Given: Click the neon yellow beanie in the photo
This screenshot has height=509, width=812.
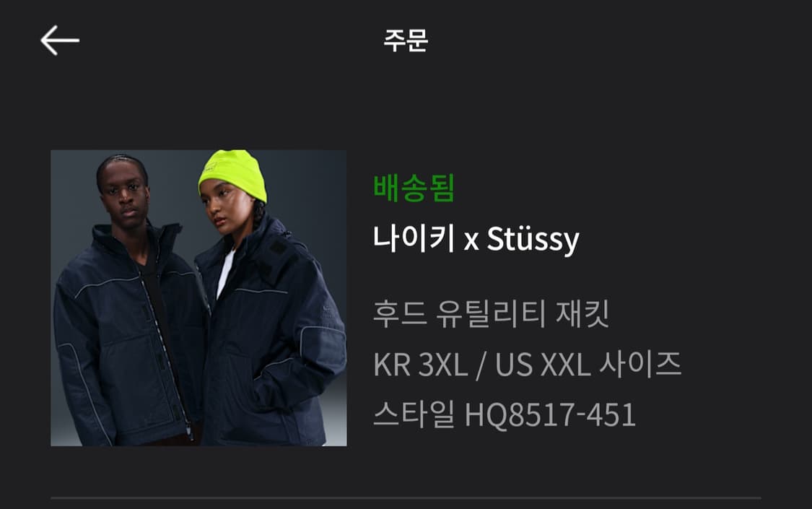Looking at the screenshot, I should [x=232, y=175].
